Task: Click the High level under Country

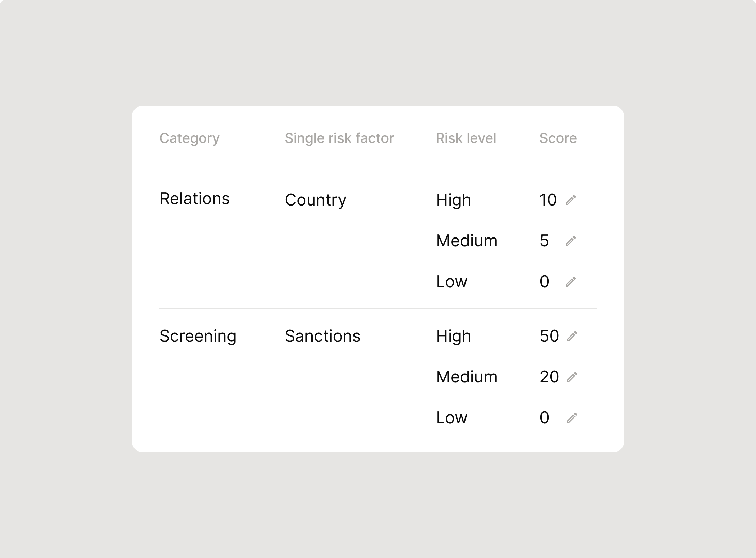Action: 454,200
